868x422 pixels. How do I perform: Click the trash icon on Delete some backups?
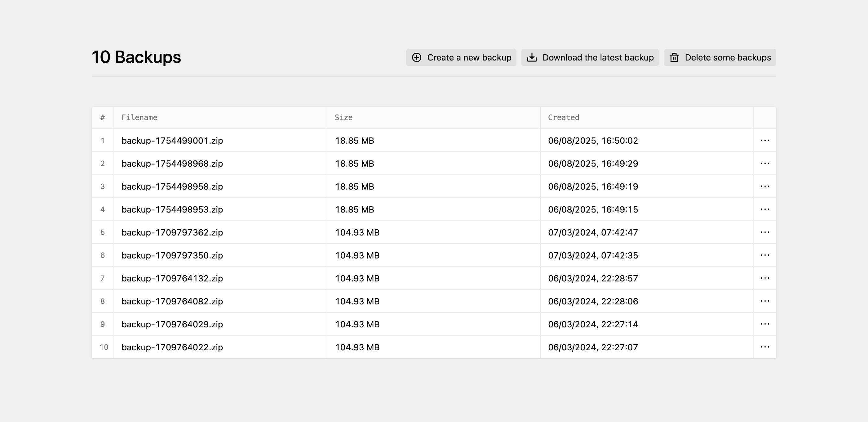tap(674, 57)
